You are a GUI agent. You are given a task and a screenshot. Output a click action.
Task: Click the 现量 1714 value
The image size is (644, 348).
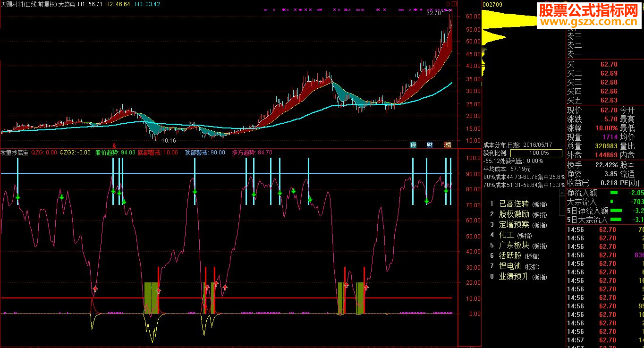[610, 137]
